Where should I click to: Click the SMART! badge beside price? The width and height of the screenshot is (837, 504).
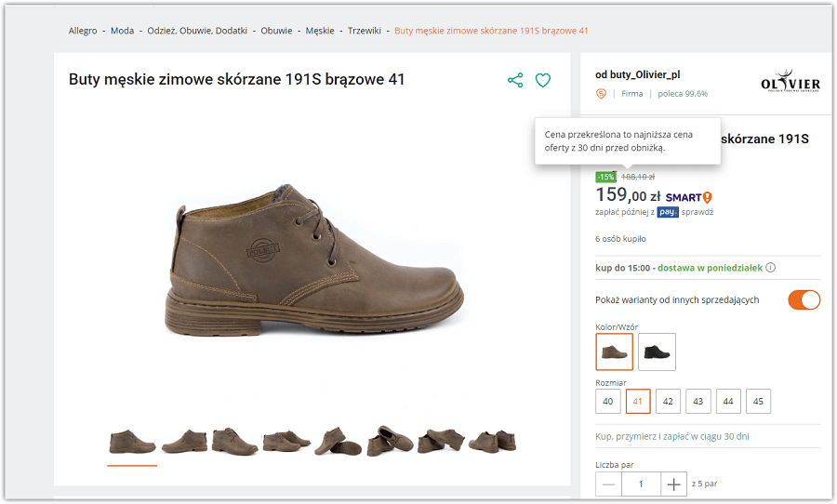(x=688, y=197)
